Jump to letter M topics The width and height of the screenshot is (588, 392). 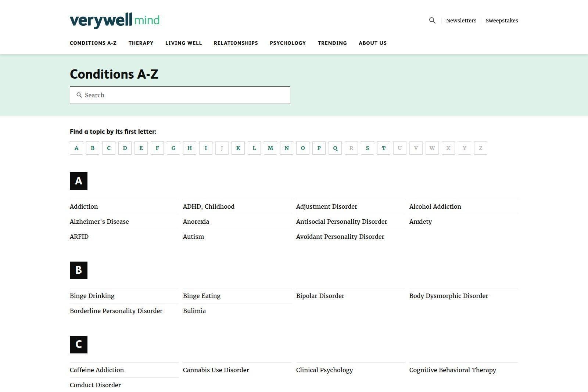[270, 148]
